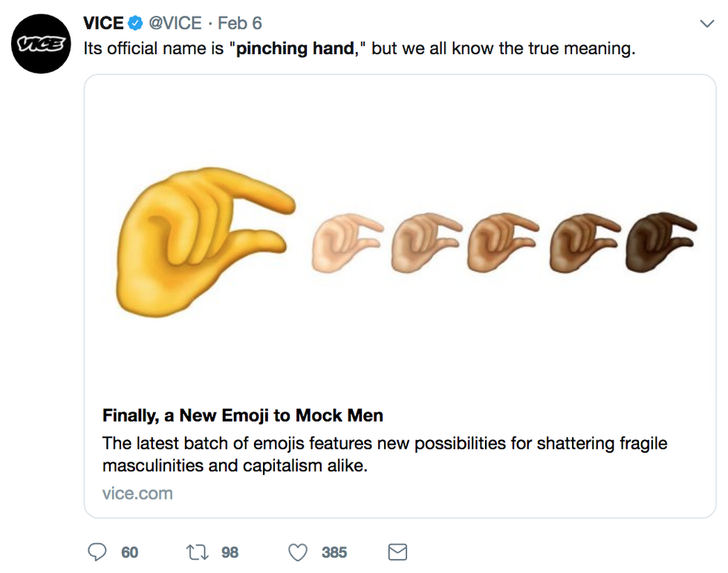
Task: Send tweet via the envelope message icon
Action: [398, 552]
